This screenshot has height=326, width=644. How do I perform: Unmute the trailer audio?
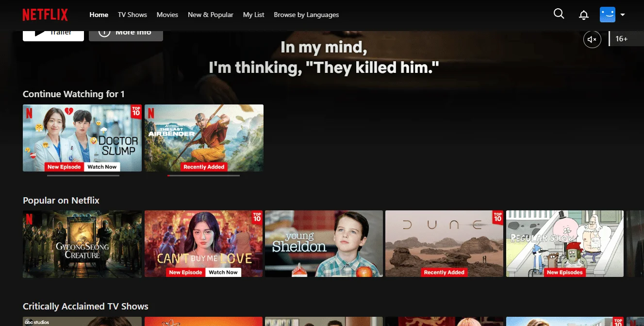[x=592, y=39]
